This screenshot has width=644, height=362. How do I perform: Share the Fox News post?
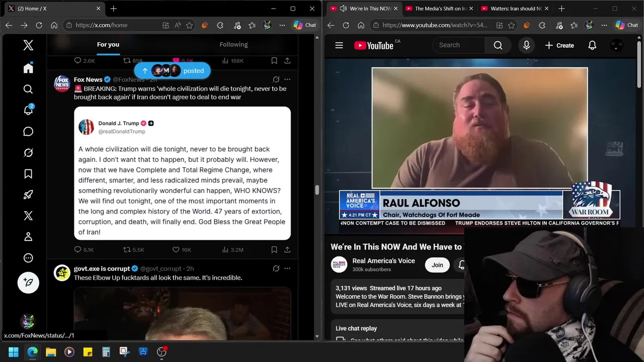287,249
